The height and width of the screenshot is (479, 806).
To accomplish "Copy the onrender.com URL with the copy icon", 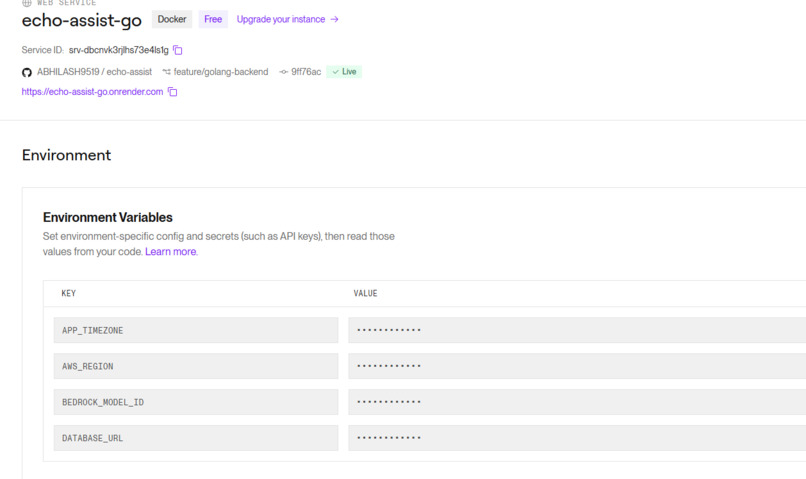I will coord(173,92).
